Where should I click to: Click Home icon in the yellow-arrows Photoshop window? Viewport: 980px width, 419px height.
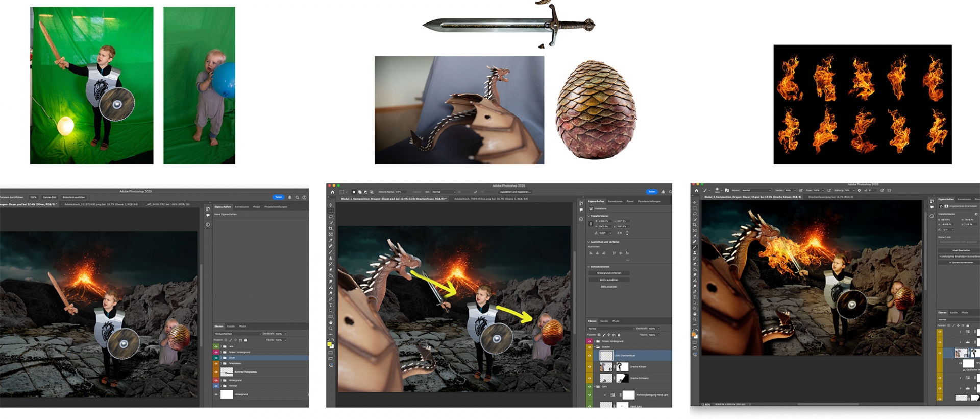pos(332,192)
